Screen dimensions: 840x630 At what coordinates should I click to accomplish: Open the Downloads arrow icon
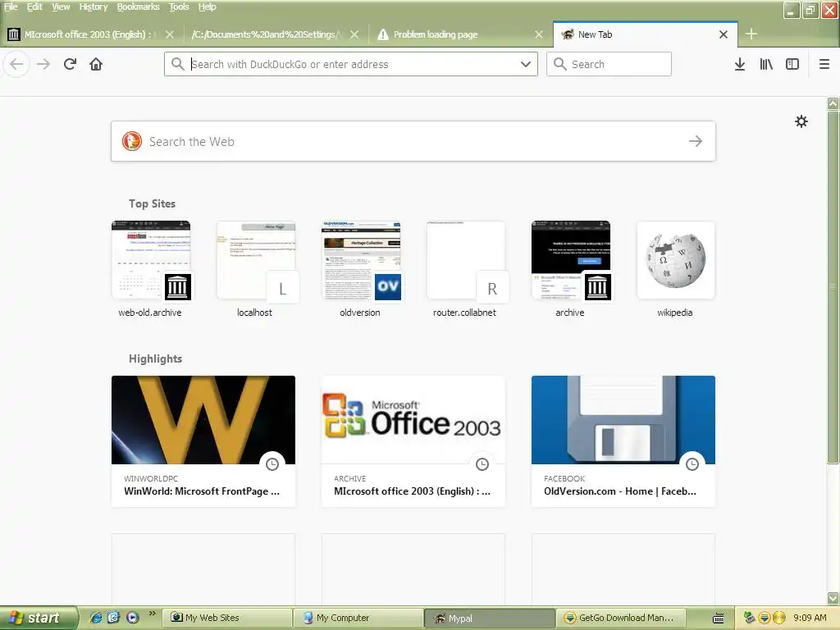coord(740,64)
